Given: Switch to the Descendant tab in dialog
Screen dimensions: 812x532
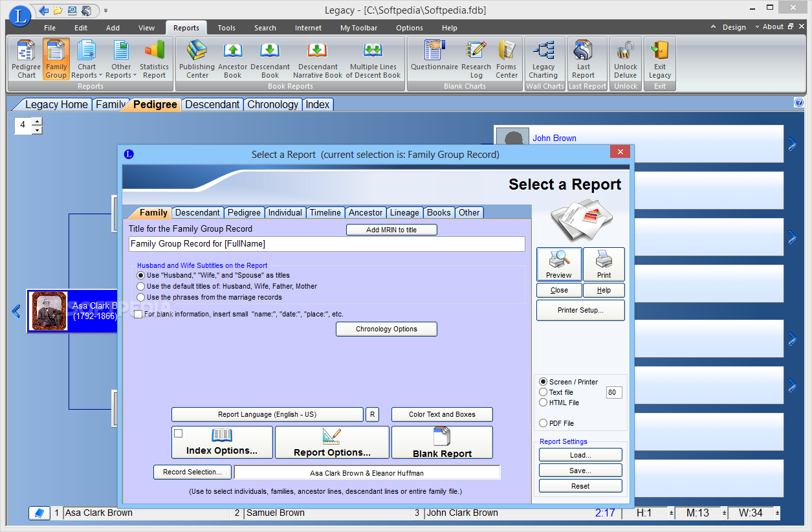Looking at the screenshot, I should click(197, 212).
